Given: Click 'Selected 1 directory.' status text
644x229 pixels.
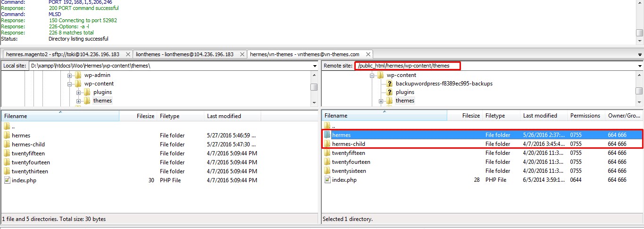Looking at the screenshot, I should (x=348, y=220).
